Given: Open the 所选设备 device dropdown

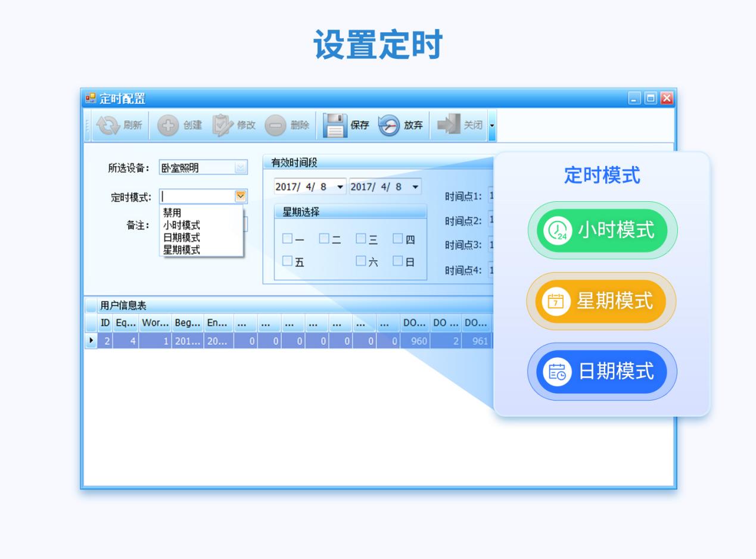Looking at the screenshot, I should (x=240, y=168).
